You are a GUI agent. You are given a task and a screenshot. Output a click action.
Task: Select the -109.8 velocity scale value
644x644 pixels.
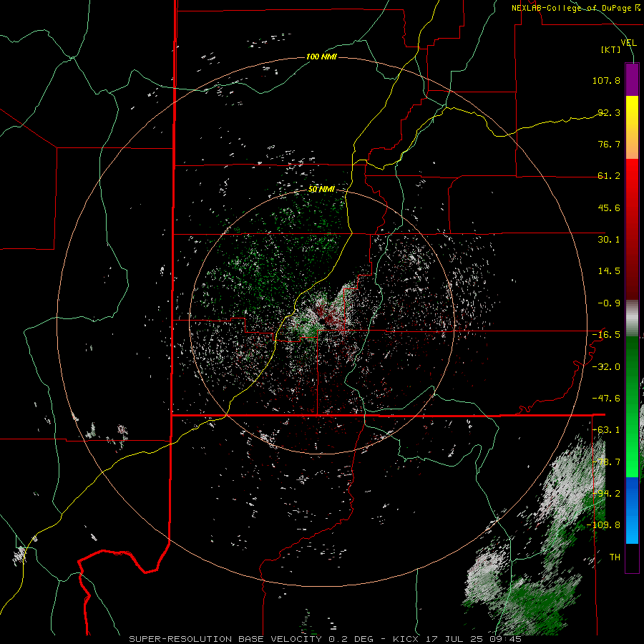pos(604,525)
